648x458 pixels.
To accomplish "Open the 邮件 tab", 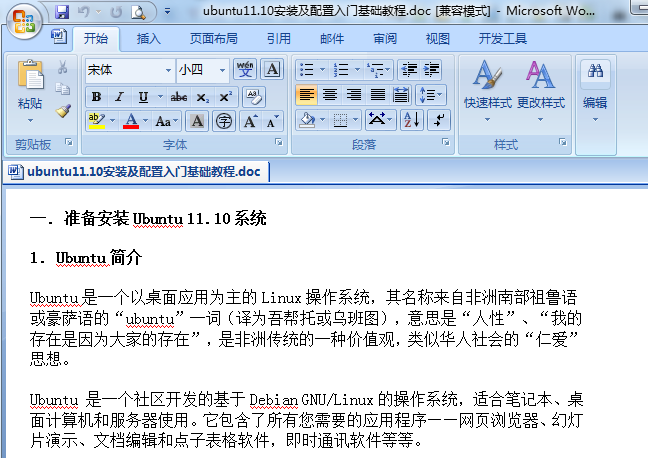I will tap(332, 38).
